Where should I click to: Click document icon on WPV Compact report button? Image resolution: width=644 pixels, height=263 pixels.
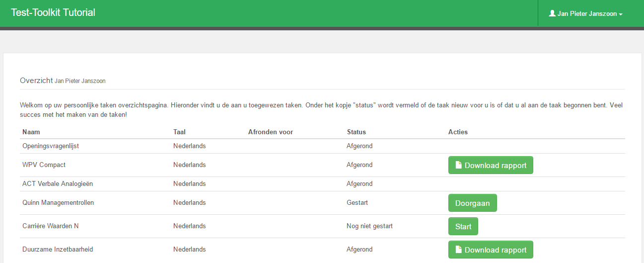(x=459, y=165)
